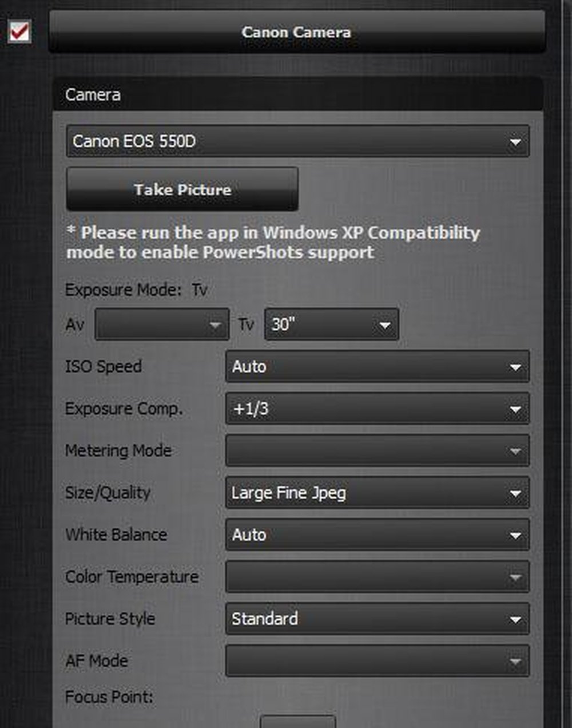Image resolution: width=572 pixels, height=728 pixels.
Task: Open the Tv shutter speed dropdown
Action: [x=332, y=325]
